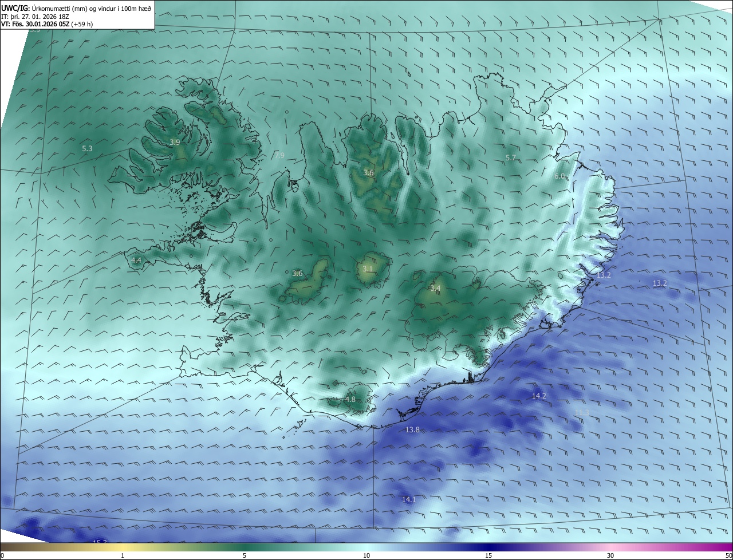Click the 4.4 value on Snæfellsnes peninsula

tap(136, 260)
